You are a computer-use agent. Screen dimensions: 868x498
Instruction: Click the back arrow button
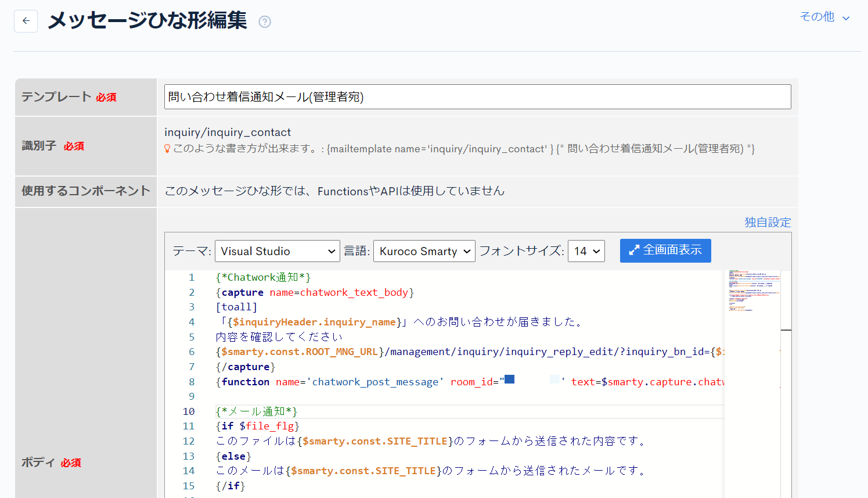pos(26,21)
